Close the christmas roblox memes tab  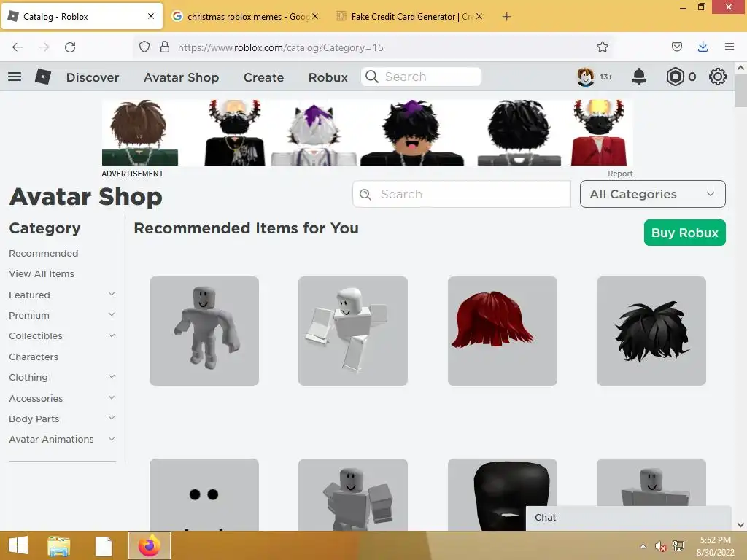[x=315, y=16]
